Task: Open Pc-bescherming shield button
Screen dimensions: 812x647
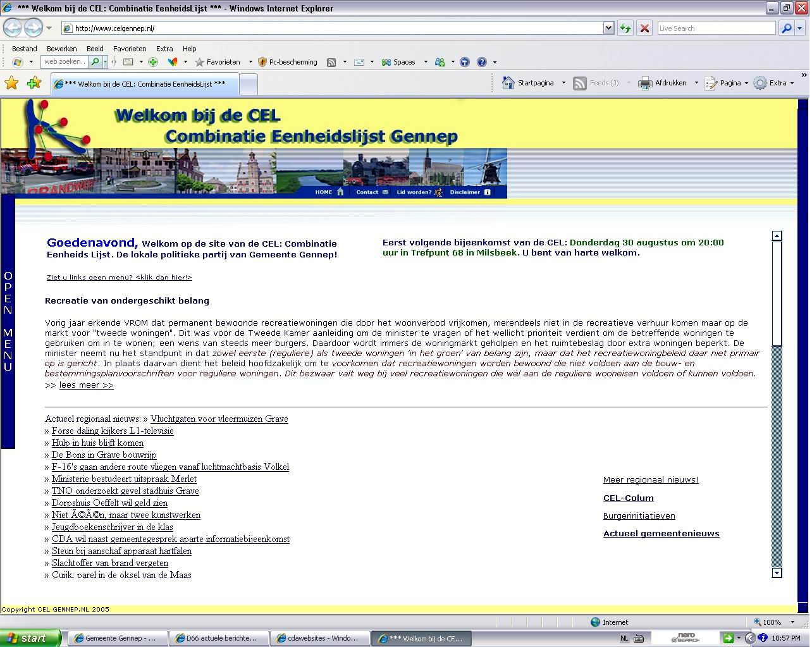Action: tap(288, 62)
